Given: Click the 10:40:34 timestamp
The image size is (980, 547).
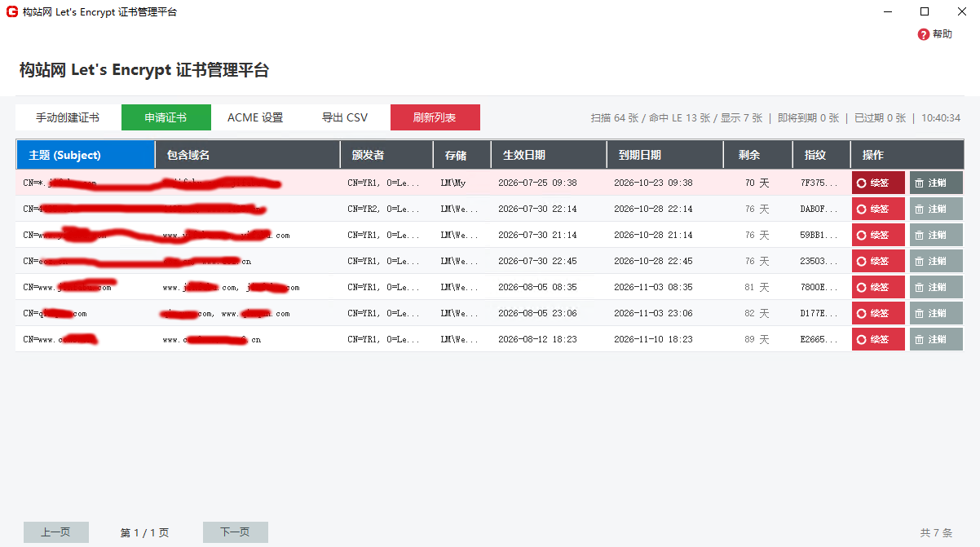Looking at the screenshot, I should click(941, 118).
